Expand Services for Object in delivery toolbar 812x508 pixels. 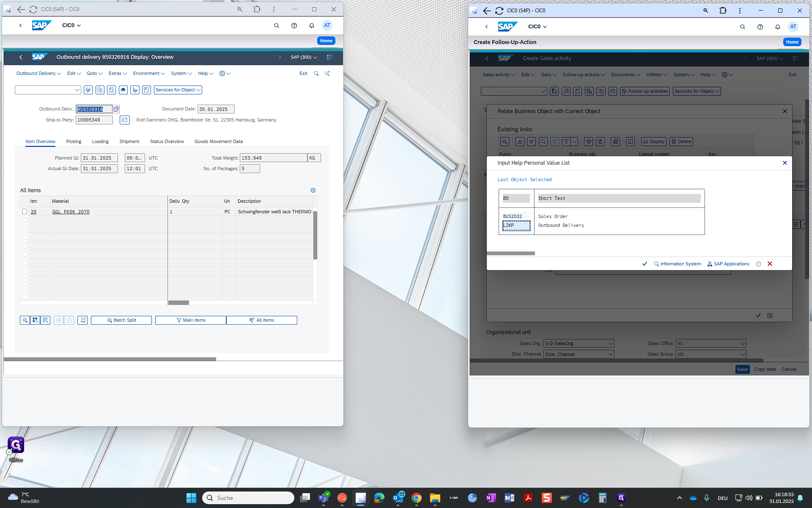tap(178, 90)
